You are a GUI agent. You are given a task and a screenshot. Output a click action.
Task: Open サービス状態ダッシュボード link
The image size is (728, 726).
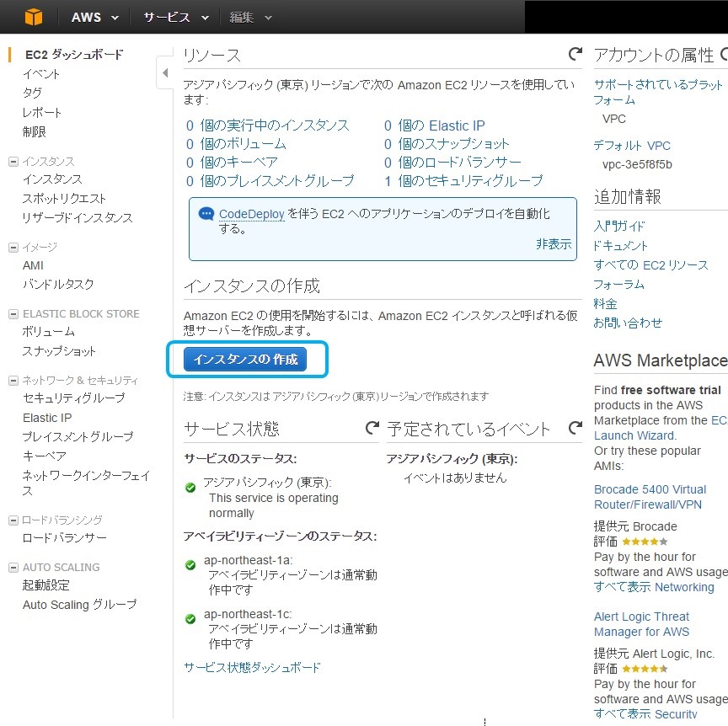[x=252, y=668]
